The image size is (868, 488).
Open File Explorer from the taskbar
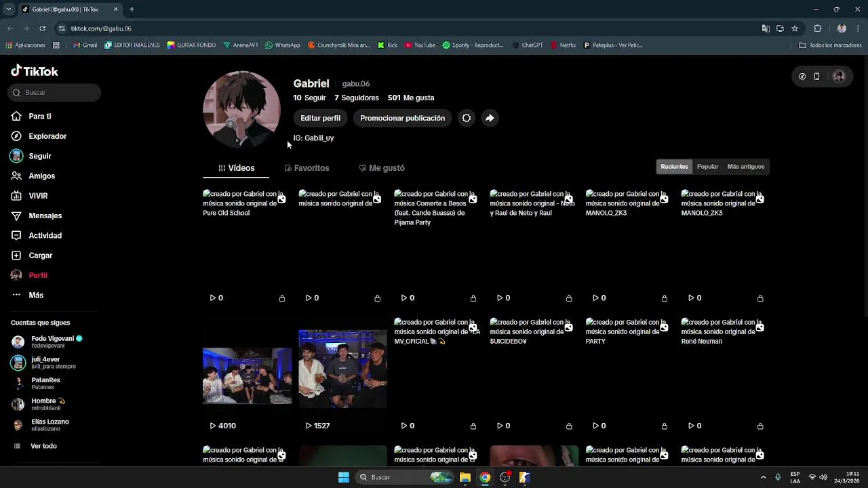pyautogui.click(x=465, y=477)
